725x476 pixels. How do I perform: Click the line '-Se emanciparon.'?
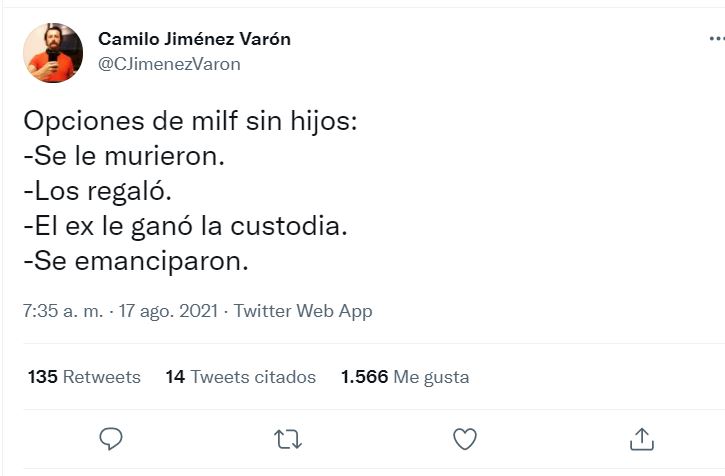point(134,261)
